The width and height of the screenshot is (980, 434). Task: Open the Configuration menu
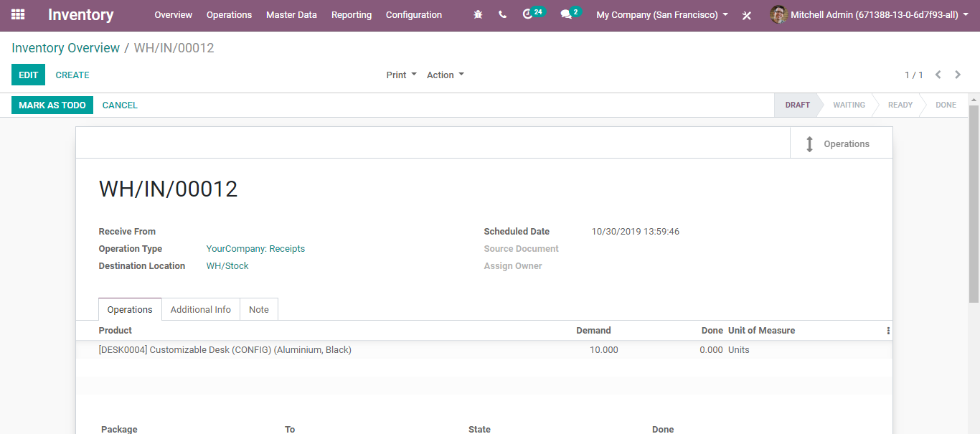point(414,15)
